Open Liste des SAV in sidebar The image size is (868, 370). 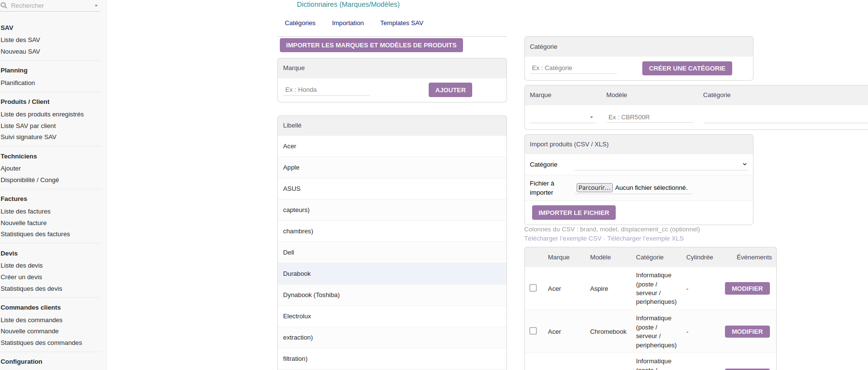tap(20, 40)
